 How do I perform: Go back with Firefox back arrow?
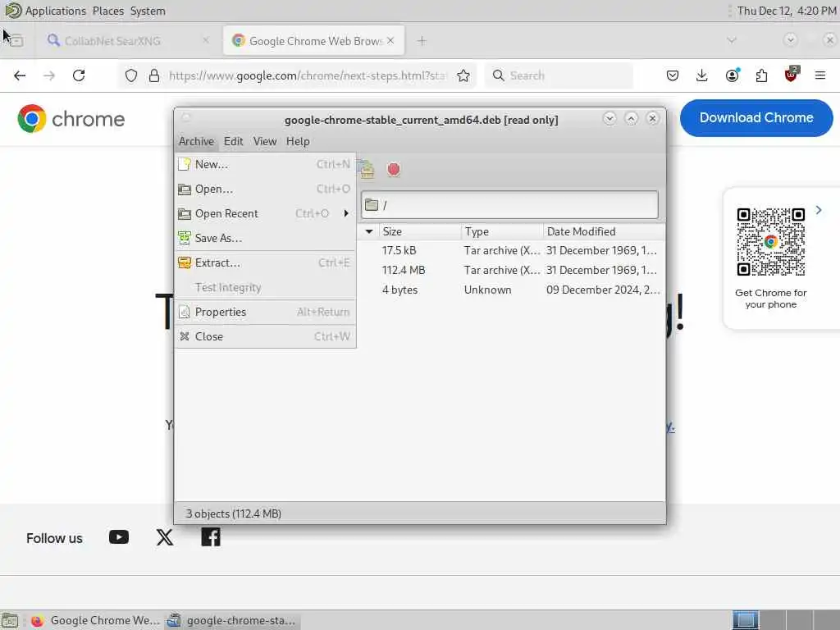pyautogui.click(x=20, y=75)
